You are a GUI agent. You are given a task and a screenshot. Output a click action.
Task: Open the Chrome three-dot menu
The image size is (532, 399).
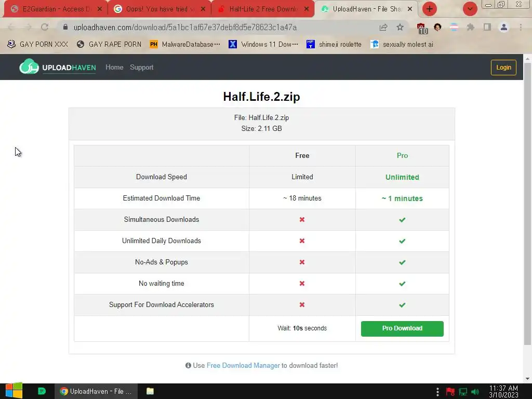click(x=521, y=27)
